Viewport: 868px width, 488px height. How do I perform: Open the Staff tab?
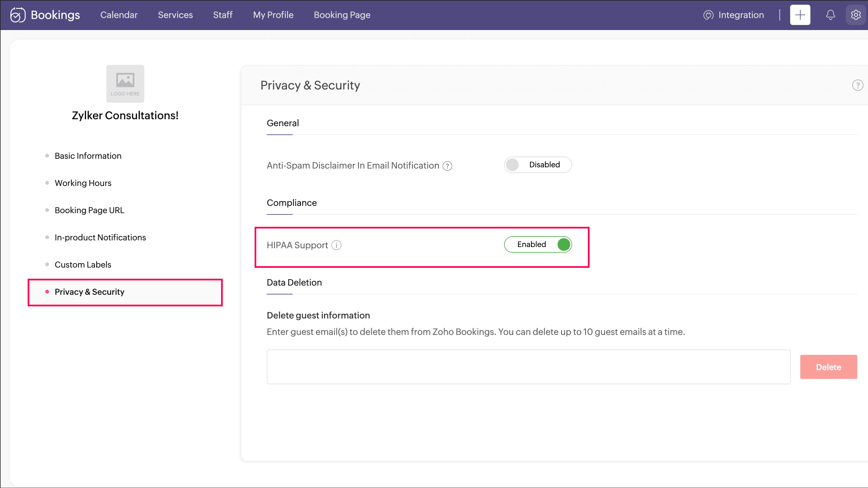pyautogui.click(x=223, y=15)
